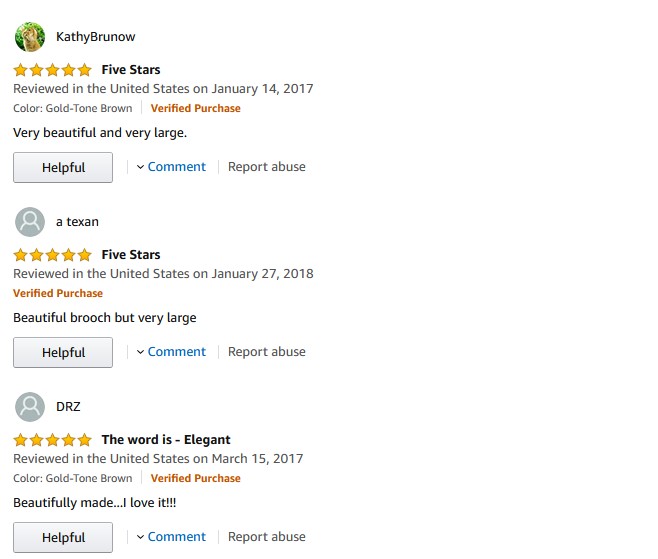The height and width of the screenshot is (559, 658).
Task: Mark KathyBrunow's review as Helpful
Action: [x=63, y=168]
